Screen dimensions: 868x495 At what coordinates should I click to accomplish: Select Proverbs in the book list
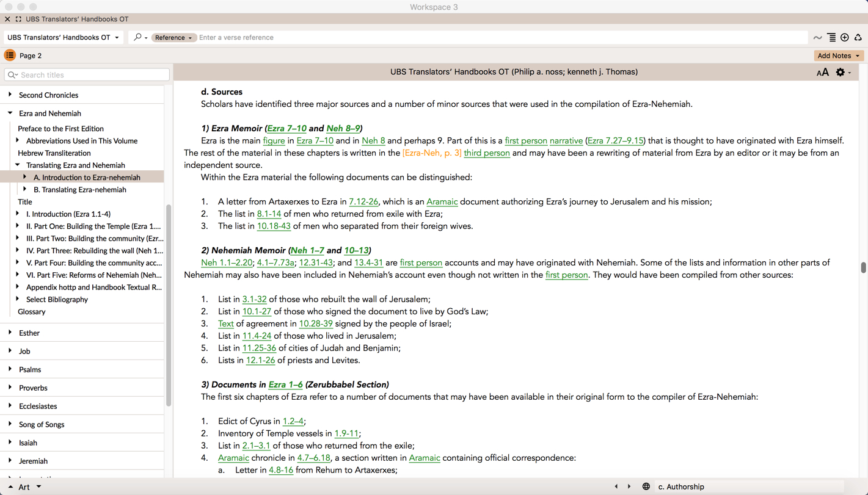point(33,388)
